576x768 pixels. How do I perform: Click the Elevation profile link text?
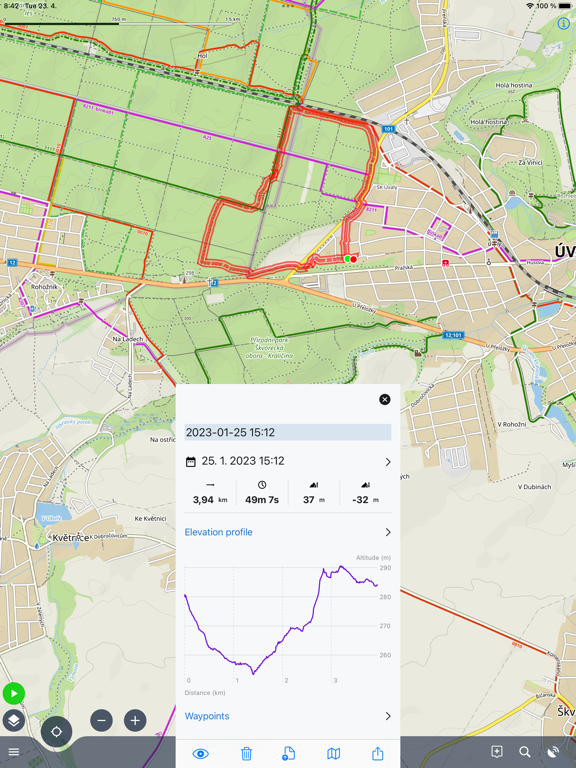coord(218,532)
